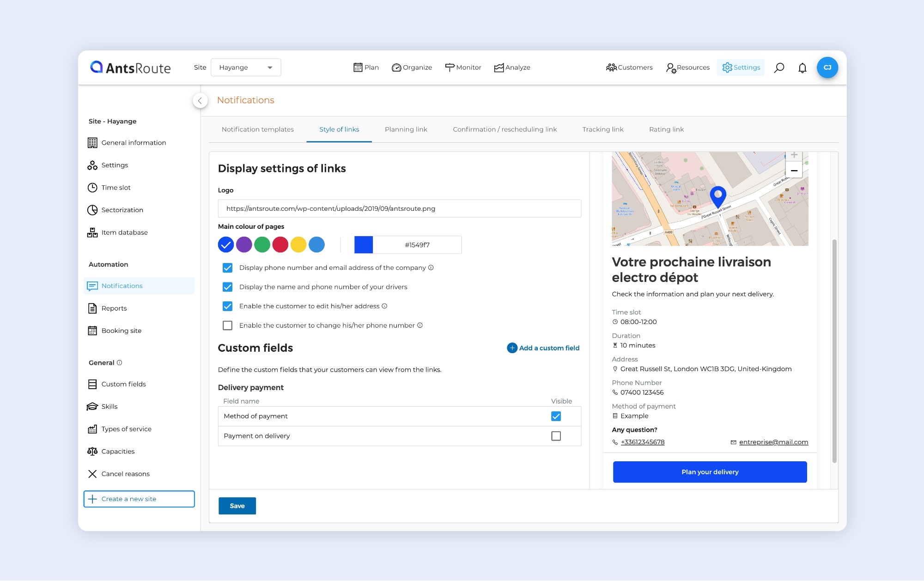Click the Cancel reasons X icon
The width and height of the screenshot is (924, 581).
pos(92,474)
